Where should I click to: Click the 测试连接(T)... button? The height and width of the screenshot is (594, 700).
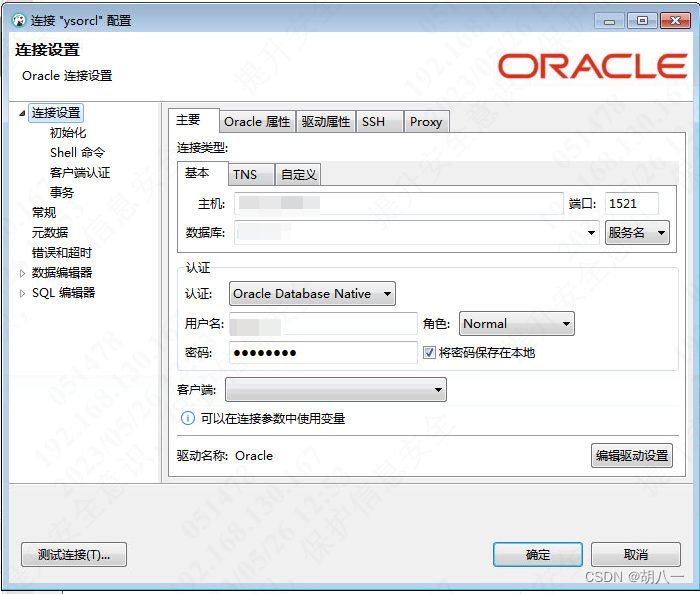[x=74, y=555]
